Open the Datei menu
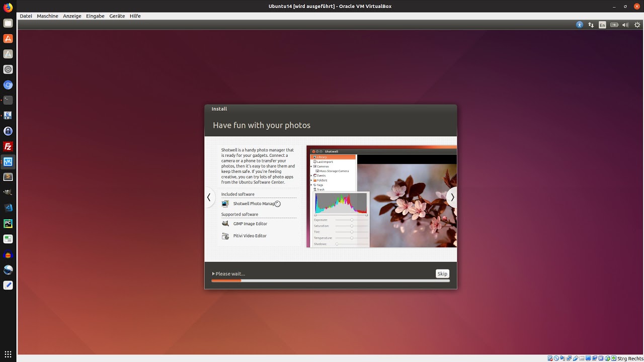Screen dimensions: 644x362 [x=26, y=16]
